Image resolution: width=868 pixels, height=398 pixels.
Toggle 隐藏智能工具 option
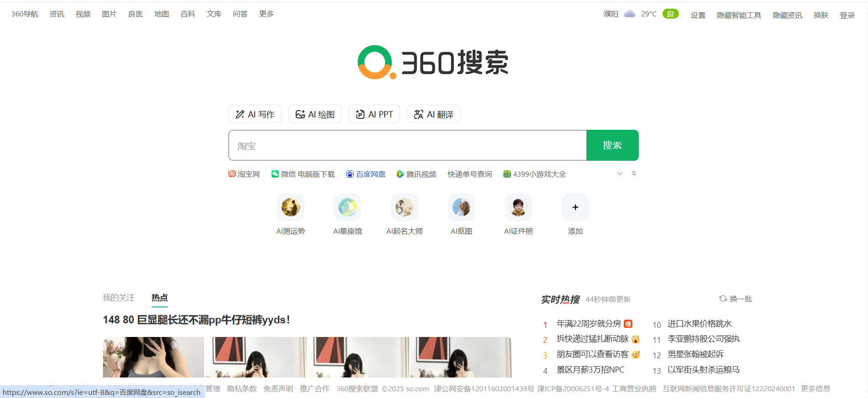pos(739,15)
